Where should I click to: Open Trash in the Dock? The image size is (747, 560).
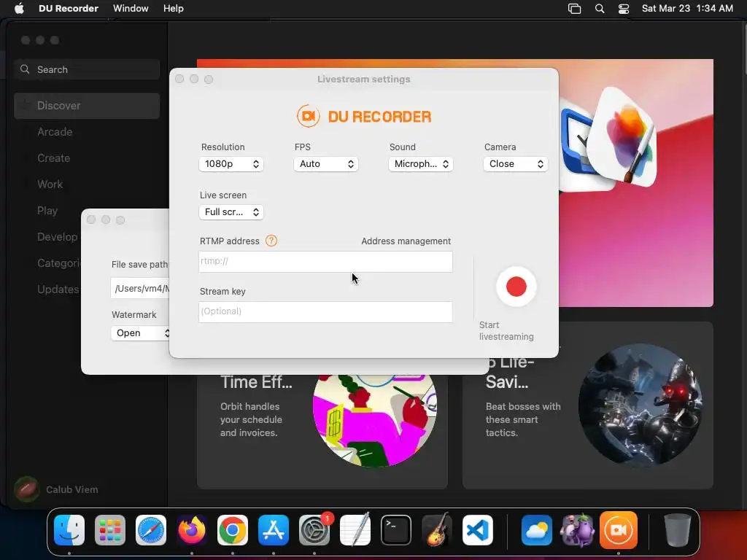(678, 530)
